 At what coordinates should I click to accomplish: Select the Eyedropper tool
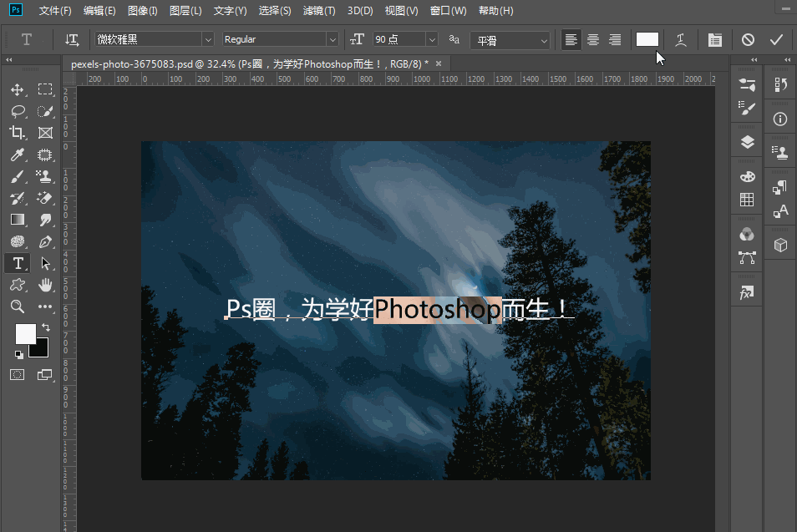(x=18, y=155)
